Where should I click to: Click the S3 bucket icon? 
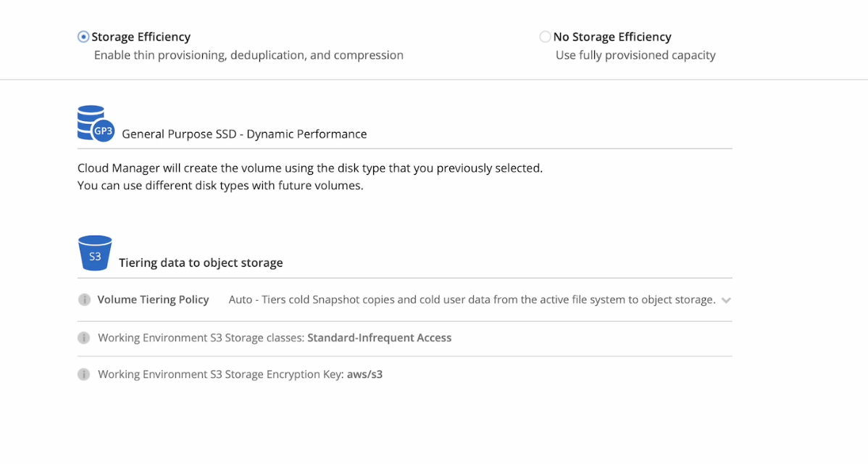coord(95,253)
